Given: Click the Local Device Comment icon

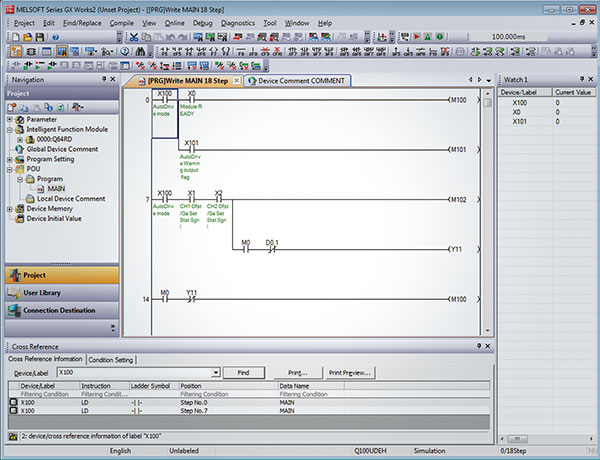Looking at the screenshot, I should 30,199.
